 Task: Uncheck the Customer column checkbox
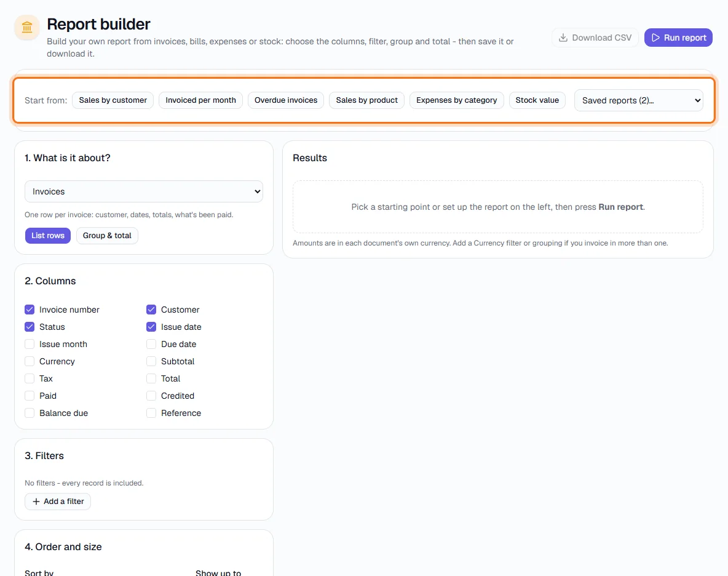tap(151, 310)
